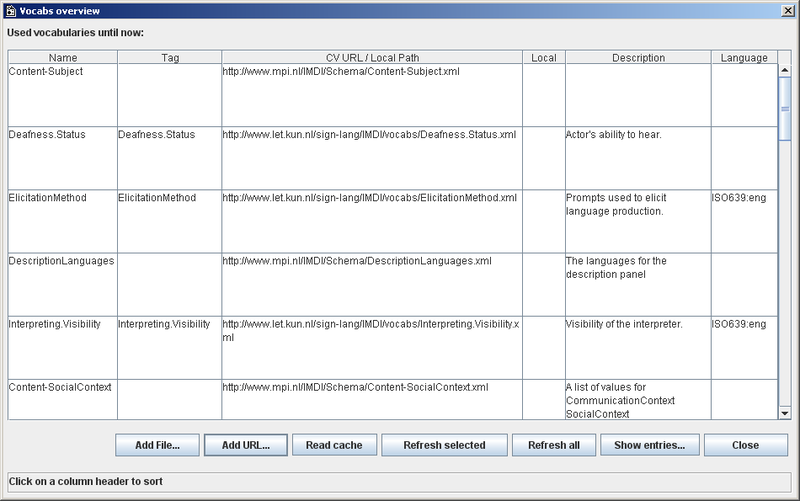Close the Vocabs overview window
Image resolution: width=800 pixels, height=501 pixels.
pyautogui.click(x=787, y=10)
